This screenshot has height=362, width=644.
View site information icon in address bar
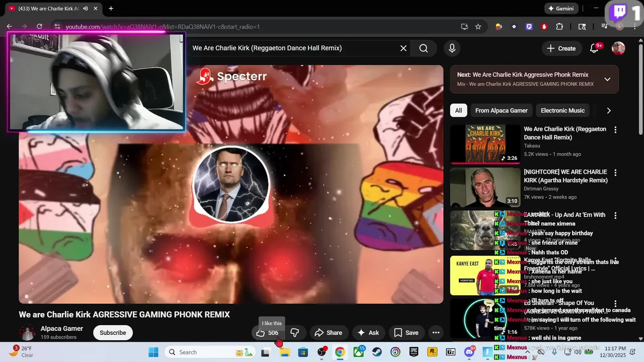coord(57,27)
